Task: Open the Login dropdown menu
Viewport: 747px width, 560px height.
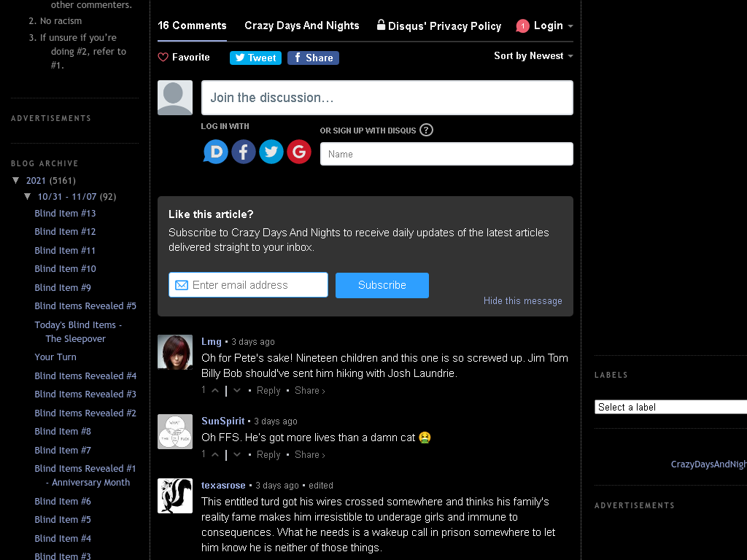Action: tap(544, 26)
